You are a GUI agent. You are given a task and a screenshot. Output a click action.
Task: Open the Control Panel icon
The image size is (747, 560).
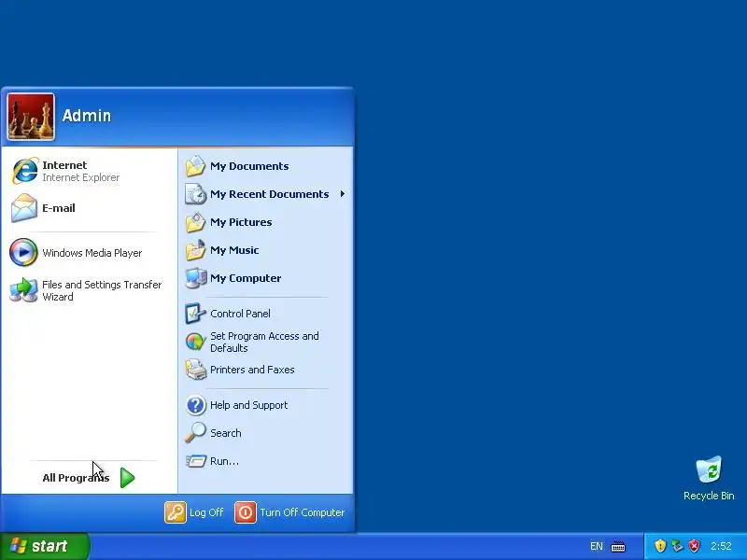tap(195, 314)
